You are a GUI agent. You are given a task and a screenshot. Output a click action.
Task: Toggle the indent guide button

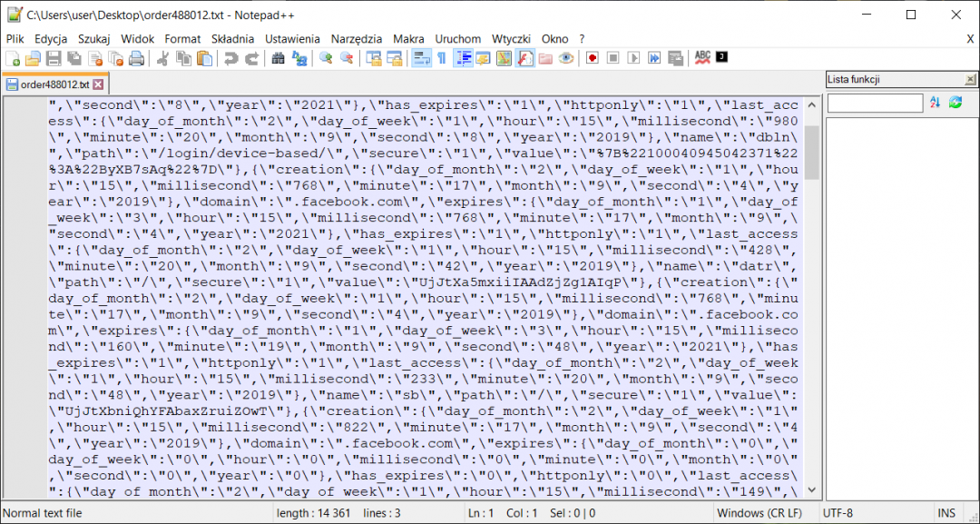coord(464,58)
